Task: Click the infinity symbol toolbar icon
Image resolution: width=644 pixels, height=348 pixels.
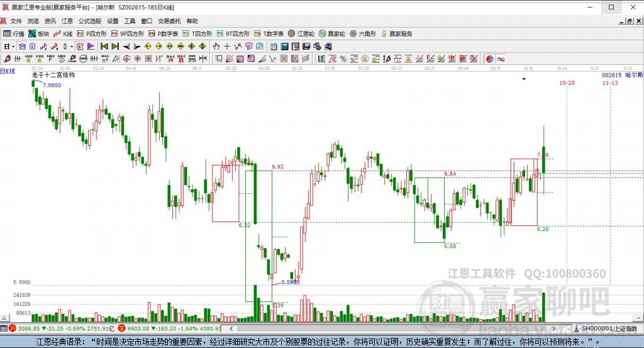Action: pos(501,59)
